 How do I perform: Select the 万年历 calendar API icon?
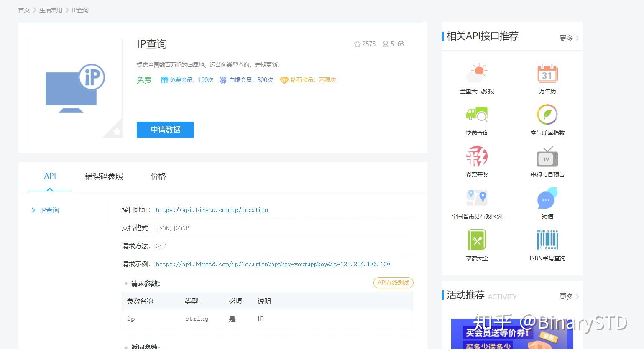(x=547, y=73)
